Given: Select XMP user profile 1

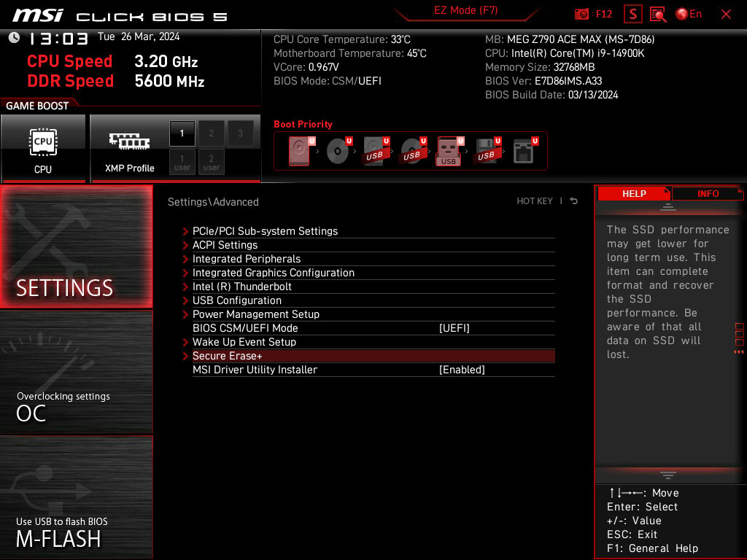Looking at the screenshot, I should coord(182,163).
